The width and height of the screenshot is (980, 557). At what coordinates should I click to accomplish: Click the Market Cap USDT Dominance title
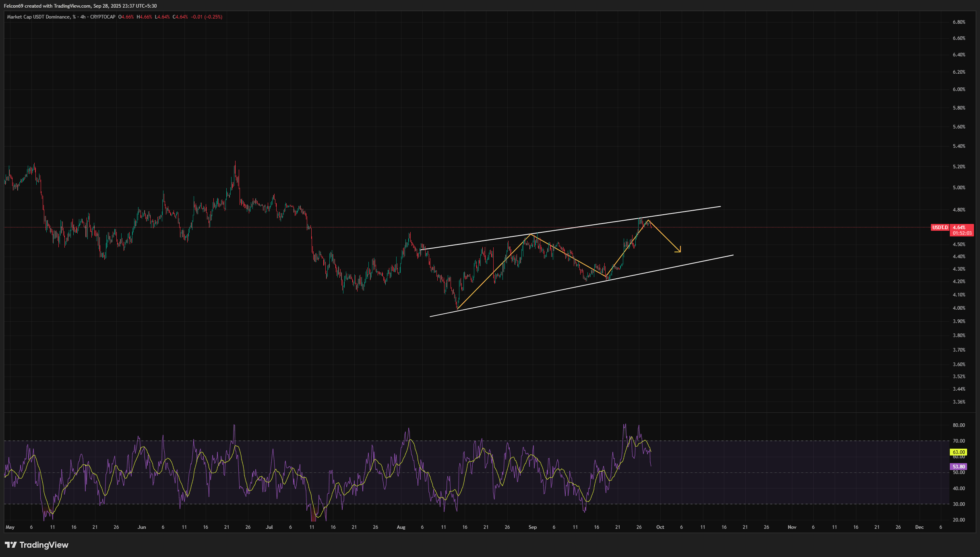(38, 17)
